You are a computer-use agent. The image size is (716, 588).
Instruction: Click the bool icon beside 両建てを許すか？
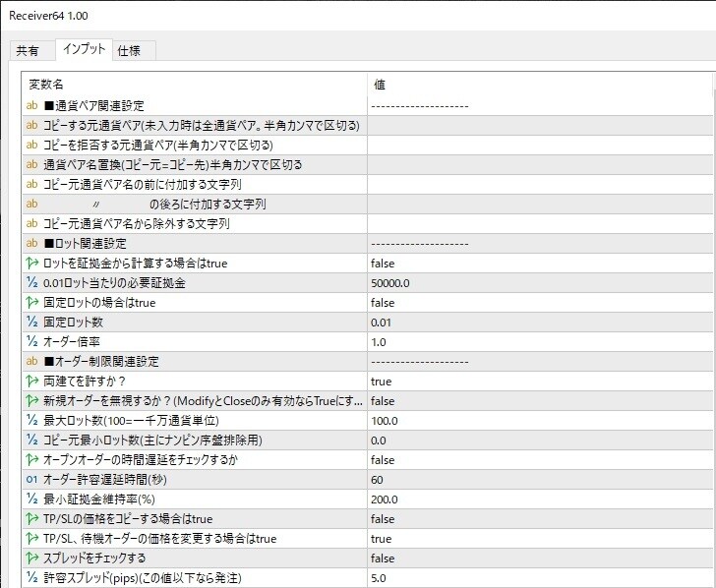[x=31, y=381]
